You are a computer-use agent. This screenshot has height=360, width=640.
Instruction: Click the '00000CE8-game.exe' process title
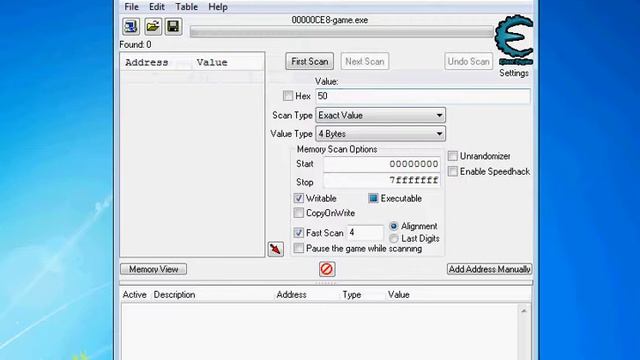pos(330,20)
